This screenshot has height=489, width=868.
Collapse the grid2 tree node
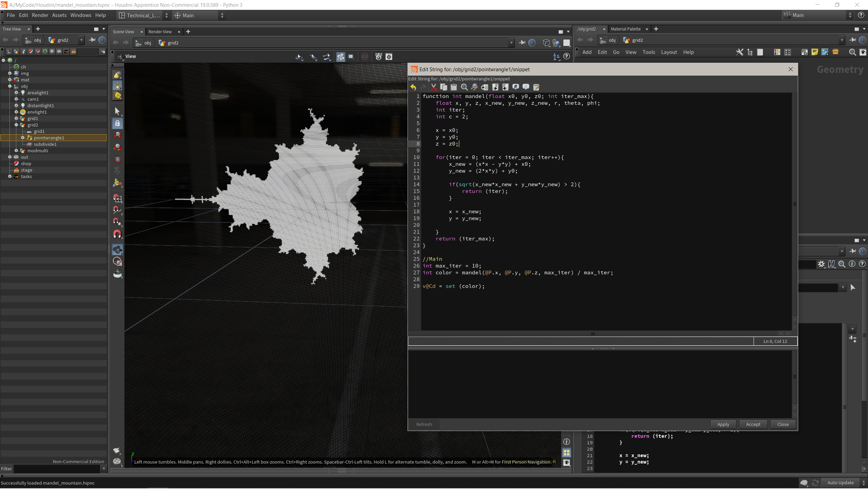16,125
